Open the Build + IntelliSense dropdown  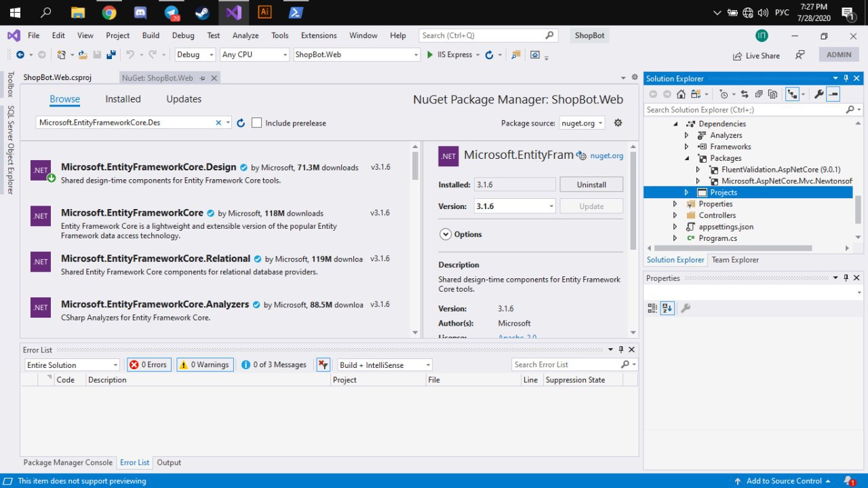[x=384, y=365]
